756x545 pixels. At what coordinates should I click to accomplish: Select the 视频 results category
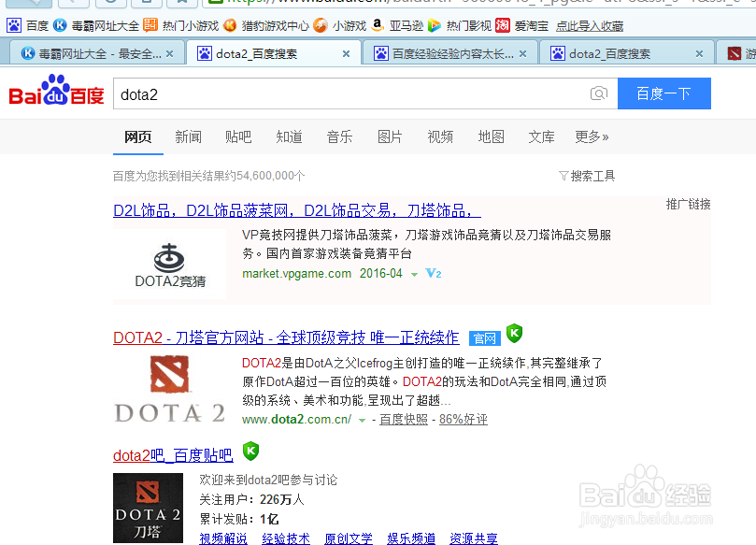[440, 137]
